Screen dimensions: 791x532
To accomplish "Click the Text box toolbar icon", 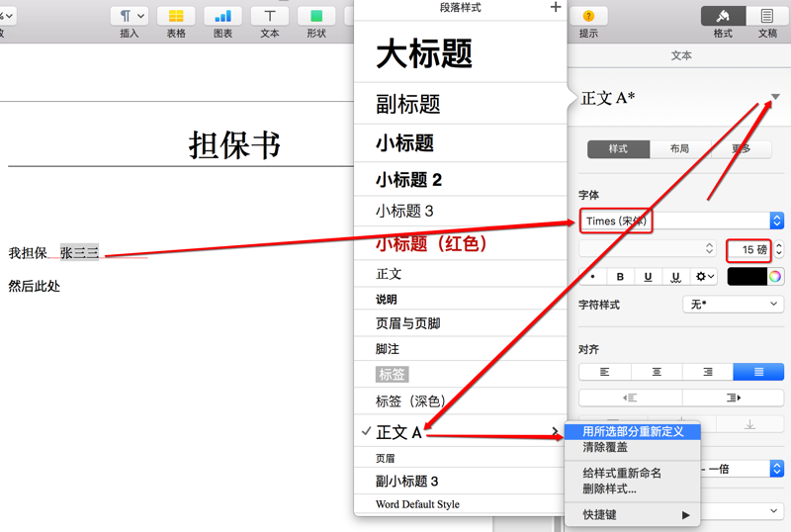I will click(x=270, y=16).
